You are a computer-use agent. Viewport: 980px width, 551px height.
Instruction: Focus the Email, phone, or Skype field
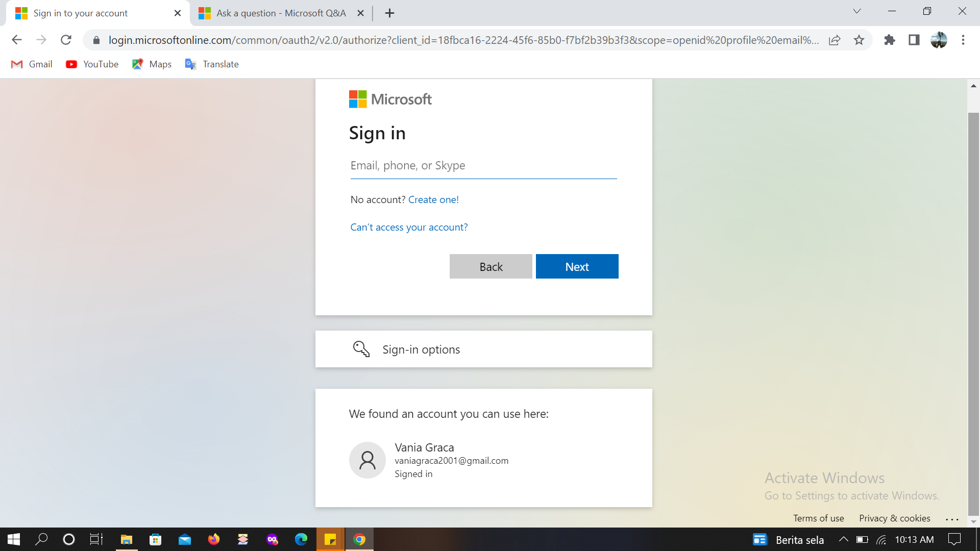[x=483, y=166]
